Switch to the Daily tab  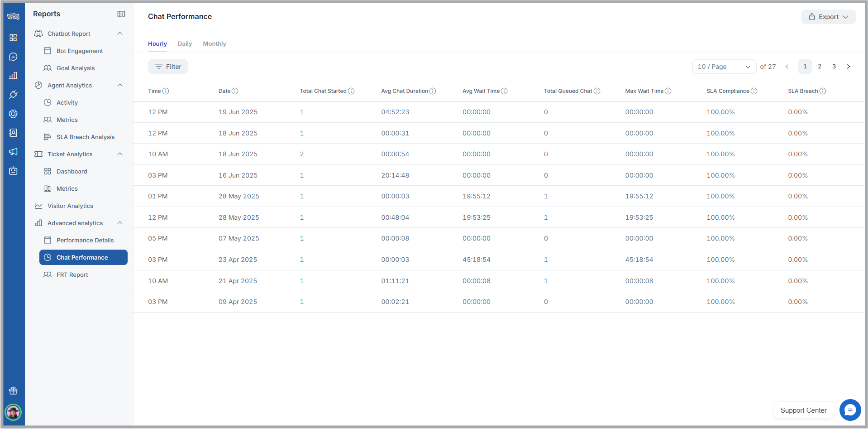pos(185,44)
